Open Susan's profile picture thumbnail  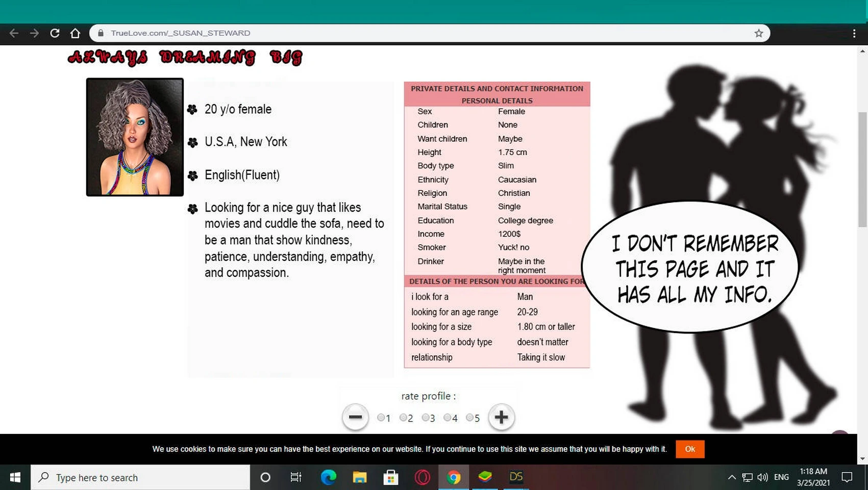click(135, 137)
